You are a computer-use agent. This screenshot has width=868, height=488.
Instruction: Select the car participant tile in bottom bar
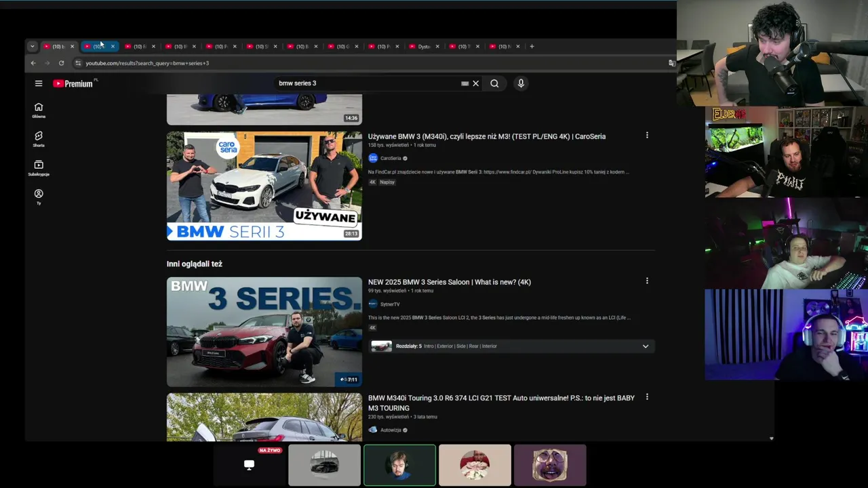coord(324,465)
